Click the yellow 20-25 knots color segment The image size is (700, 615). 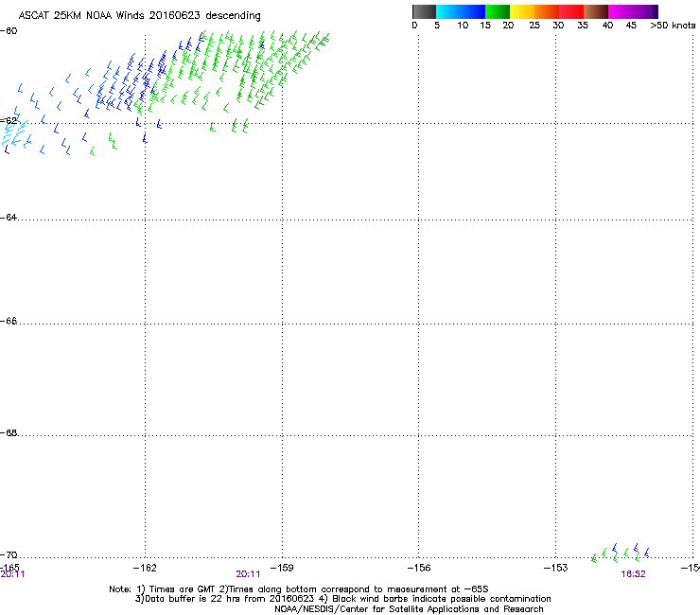[x=522, y=11]
